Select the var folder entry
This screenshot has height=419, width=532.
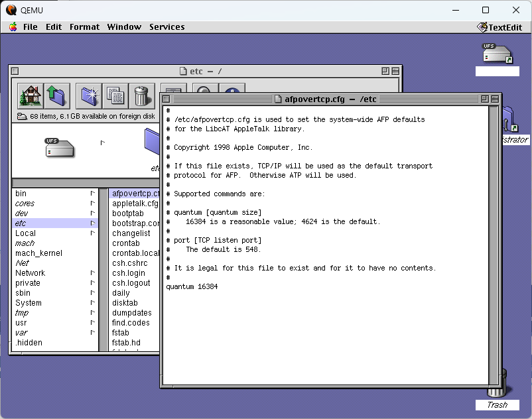55,332
